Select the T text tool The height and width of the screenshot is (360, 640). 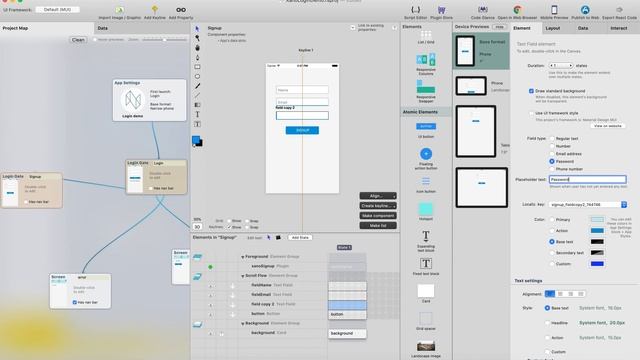pos(197,115)
